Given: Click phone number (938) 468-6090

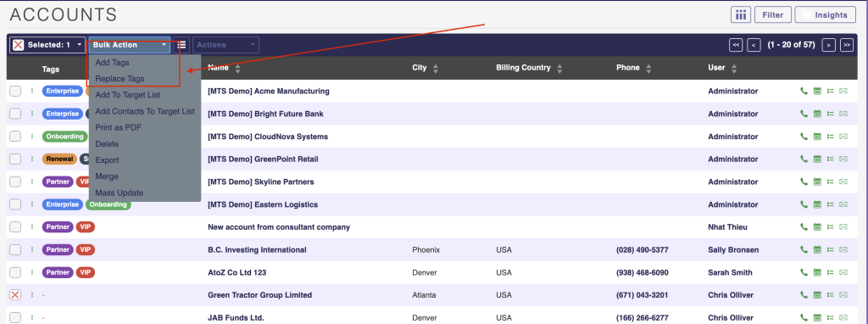Looking at the screenshot, I should pos(643,272).
